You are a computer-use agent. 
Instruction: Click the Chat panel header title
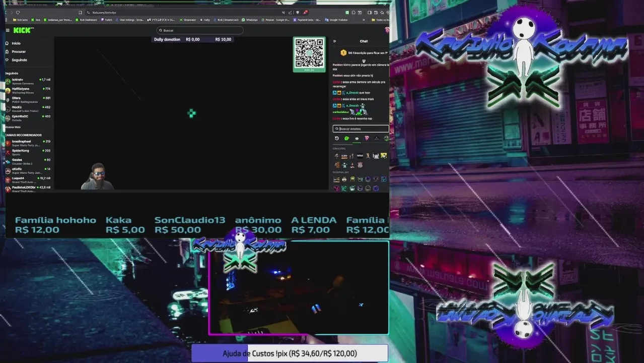click(x=364, y=41)
